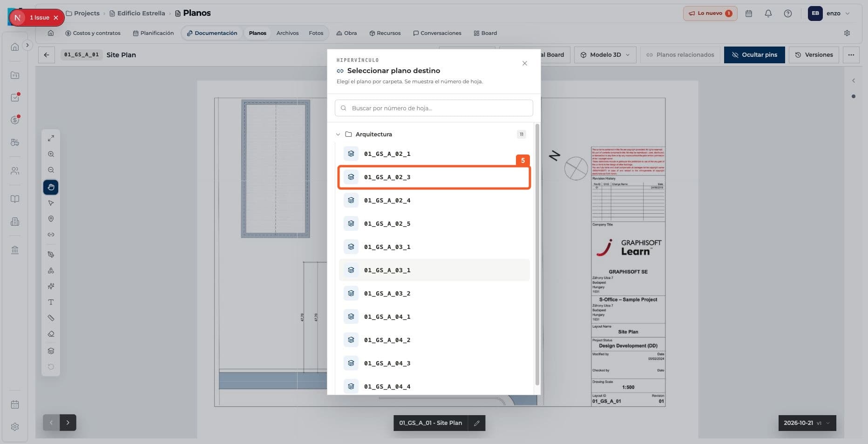Click the home icon in navigation bar
The height and width of the screenshot is (444, 868).
51,33
